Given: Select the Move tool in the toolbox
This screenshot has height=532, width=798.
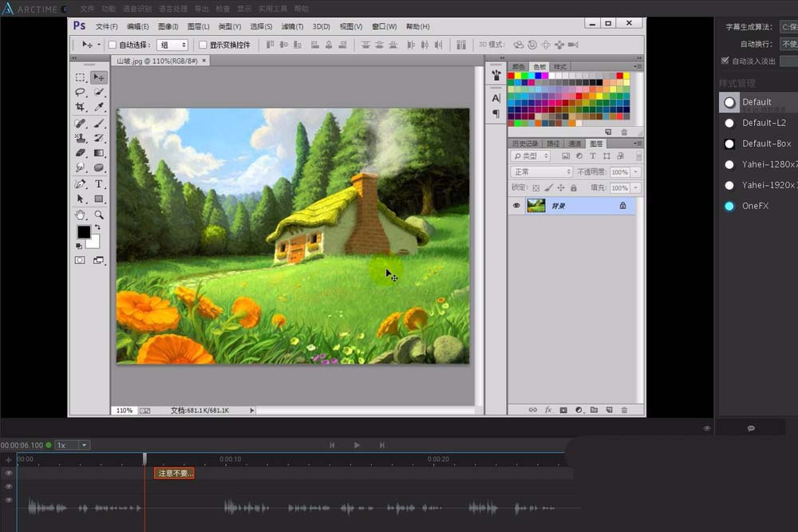Looking at the screenshot, I should (99, 77).
